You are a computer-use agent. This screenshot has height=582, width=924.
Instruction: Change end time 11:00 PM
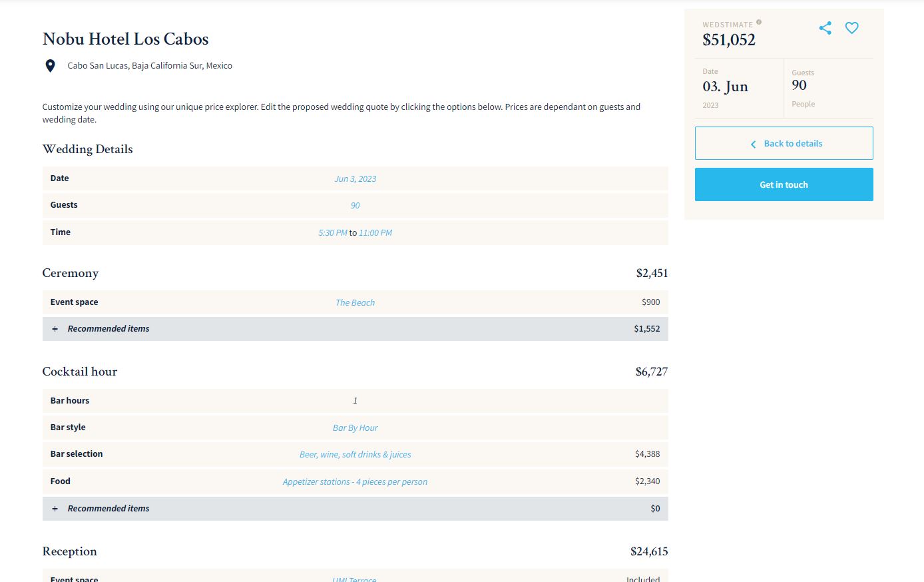pos(375,233)
